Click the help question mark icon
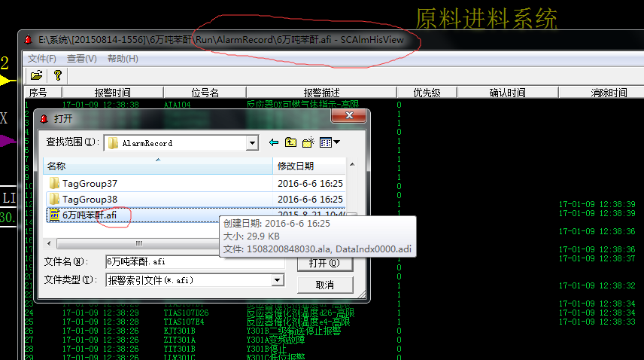 (57, 75)
